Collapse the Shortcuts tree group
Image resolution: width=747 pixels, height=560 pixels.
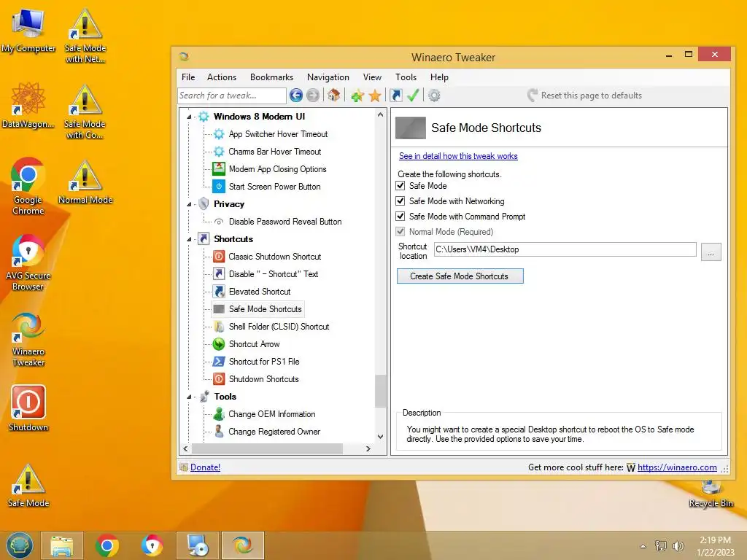[x=189, y=239]
